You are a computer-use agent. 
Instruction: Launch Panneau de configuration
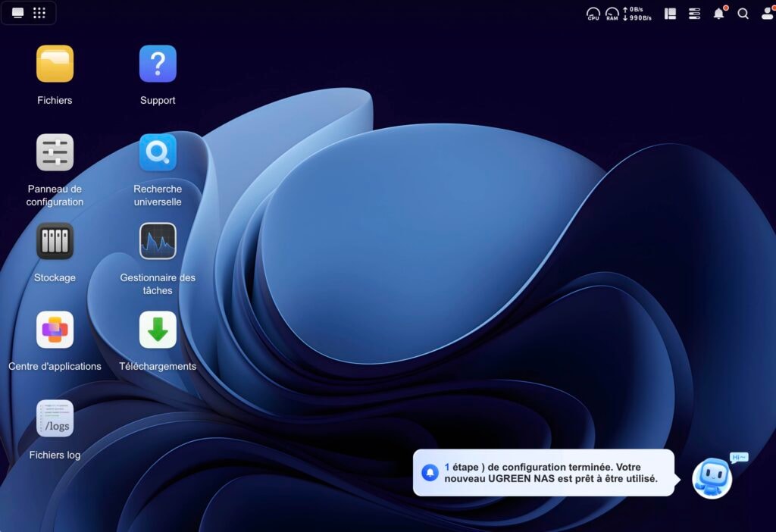pyautogui.click(x=55, y=152)
